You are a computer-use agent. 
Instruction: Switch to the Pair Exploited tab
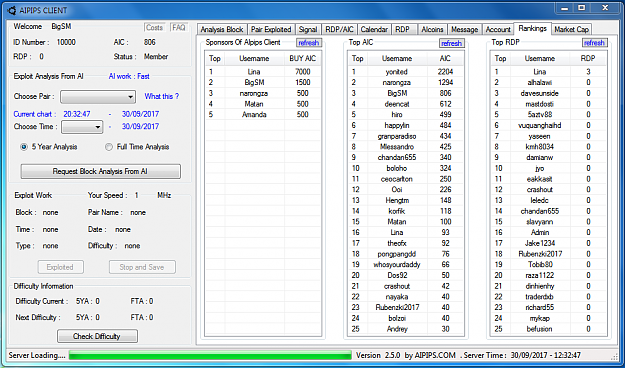pos(271,30)
